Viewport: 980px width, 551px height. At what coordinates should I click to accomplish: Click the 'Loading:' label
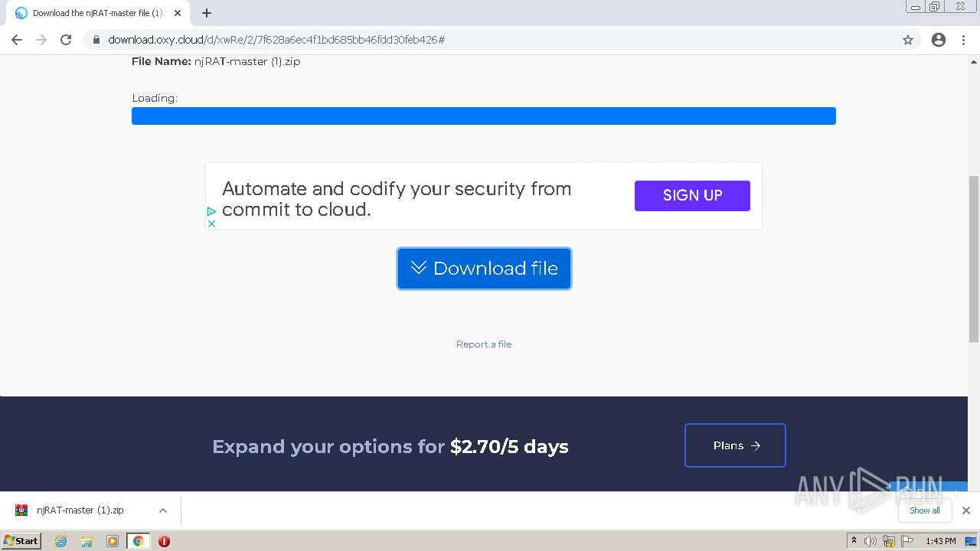(x=155, y=98)
